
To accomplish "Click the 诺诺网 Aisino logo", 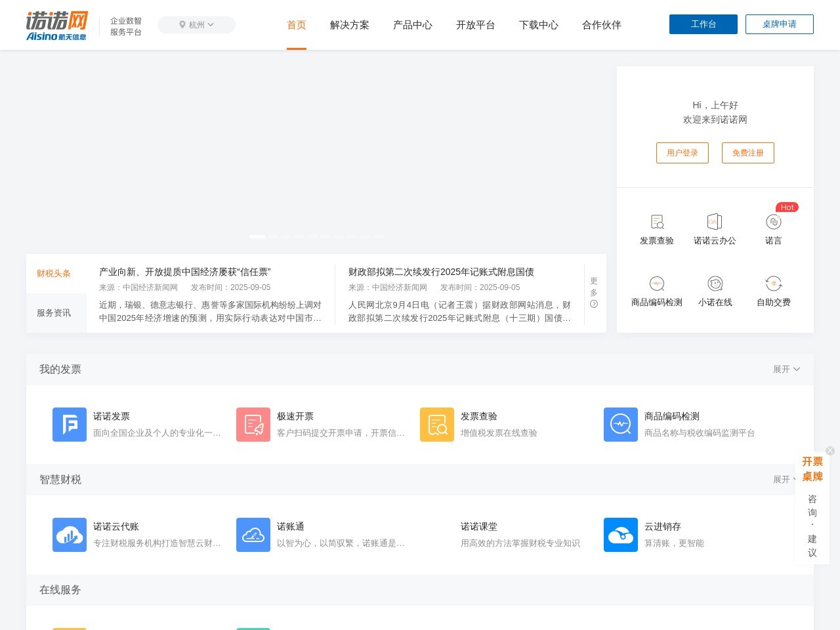I will (x=56, y=26).
